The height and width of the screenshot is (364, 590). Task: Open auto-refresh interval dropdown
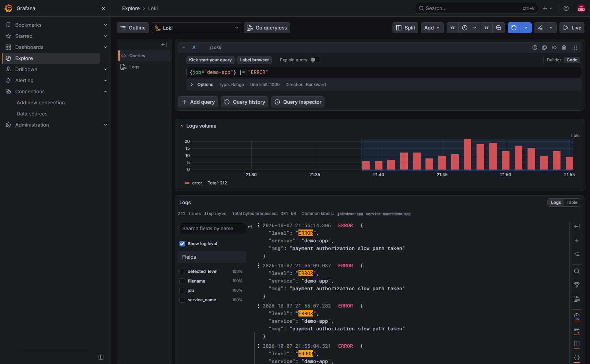point(526,28)
